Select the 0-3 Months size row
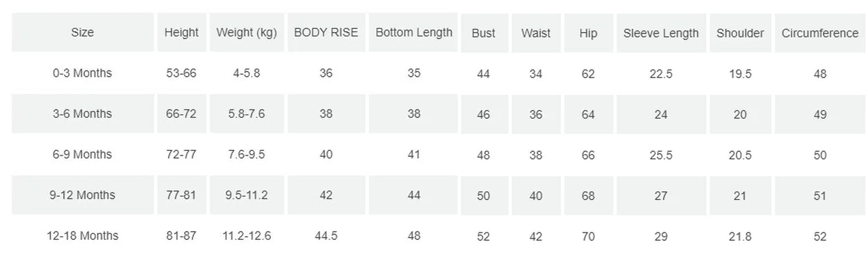868x255 pixels. point(82,73)
